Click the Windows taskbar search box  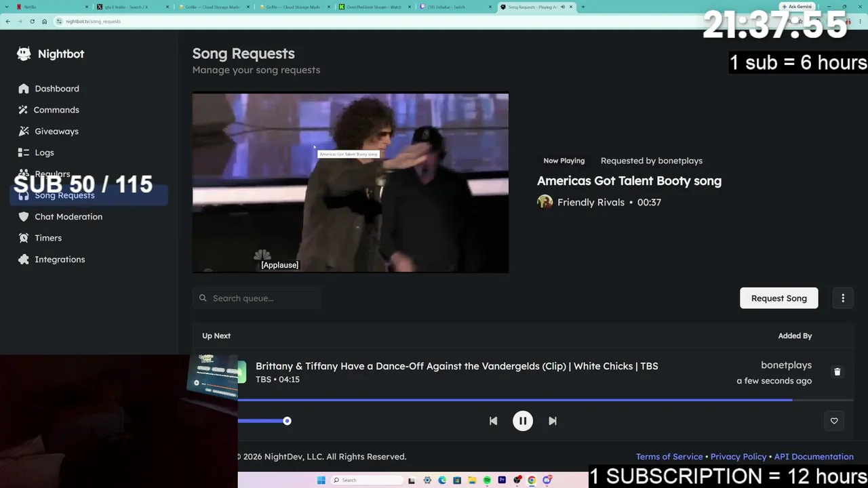coord(366,481)
